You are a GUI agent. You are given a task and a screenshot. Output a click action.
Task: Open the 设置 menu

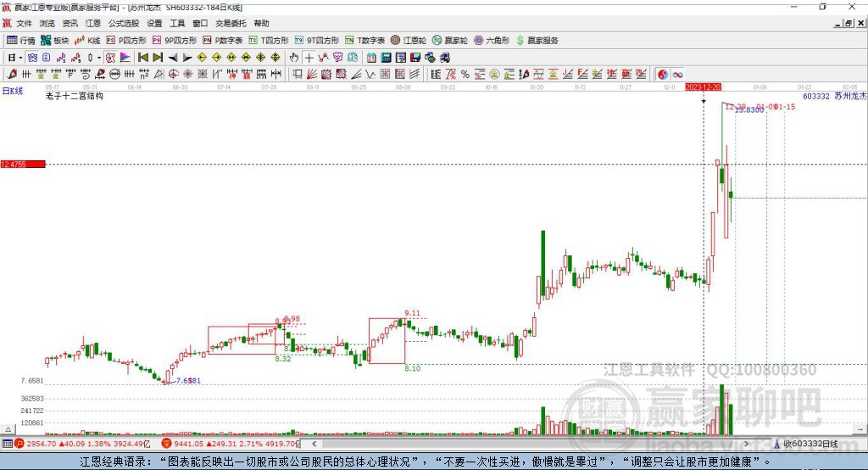154,23
